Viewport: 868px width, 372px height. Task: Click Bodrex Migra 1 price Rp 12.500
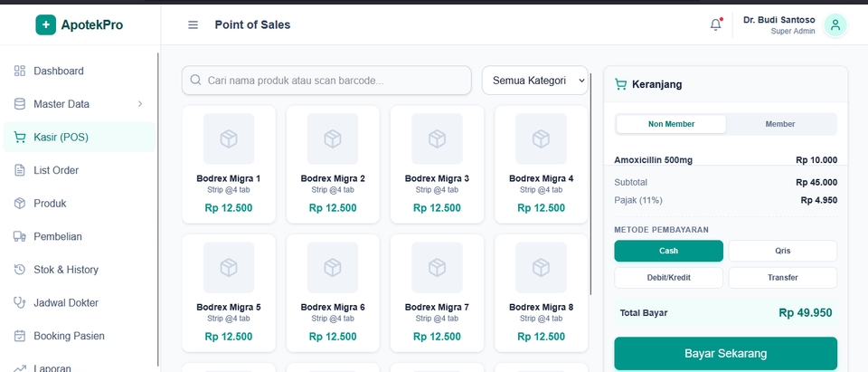229,208
